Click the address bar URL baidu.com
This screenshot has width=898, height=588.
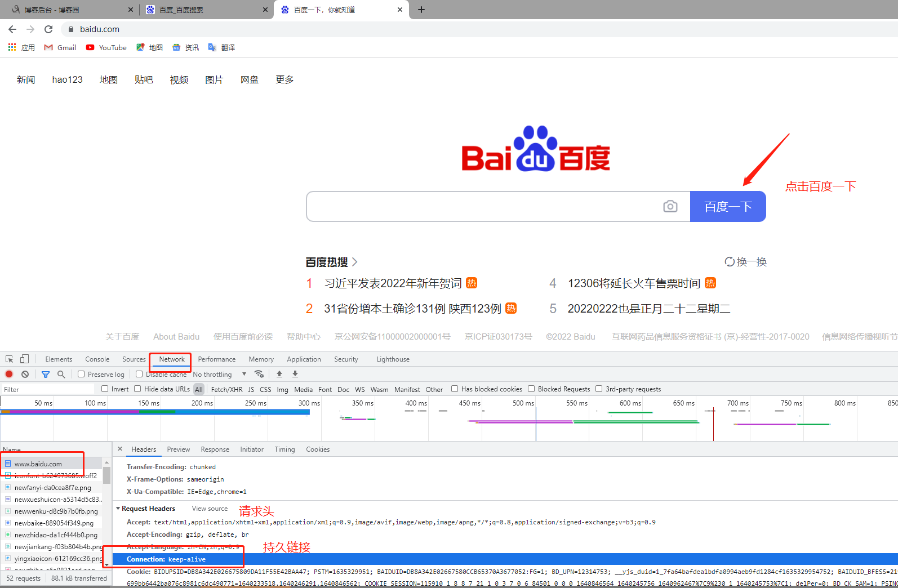[100, 29]
